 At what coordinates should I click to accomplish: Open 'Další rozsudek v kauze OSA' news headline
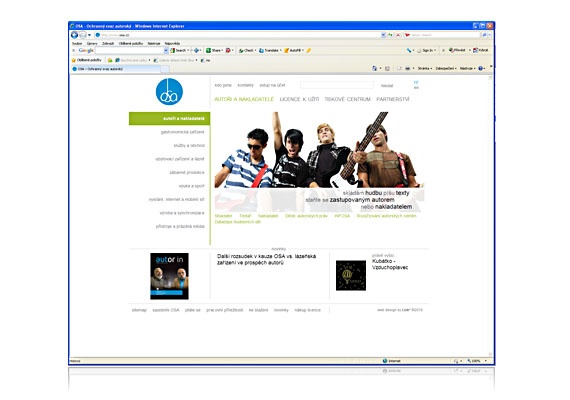(x=266, y=259)
